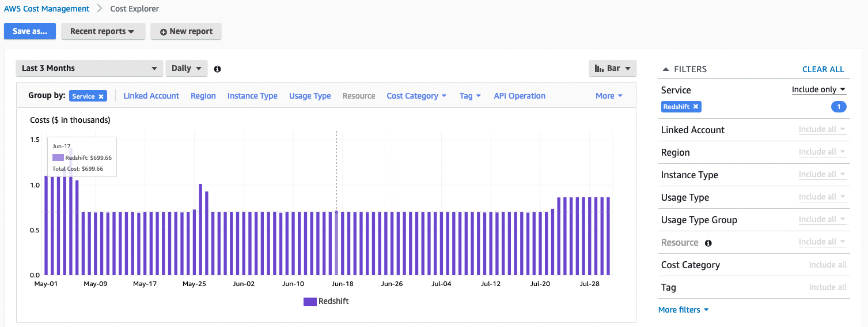Click the Resource group-by option
868x327 pixels.
tap(359, 96)
